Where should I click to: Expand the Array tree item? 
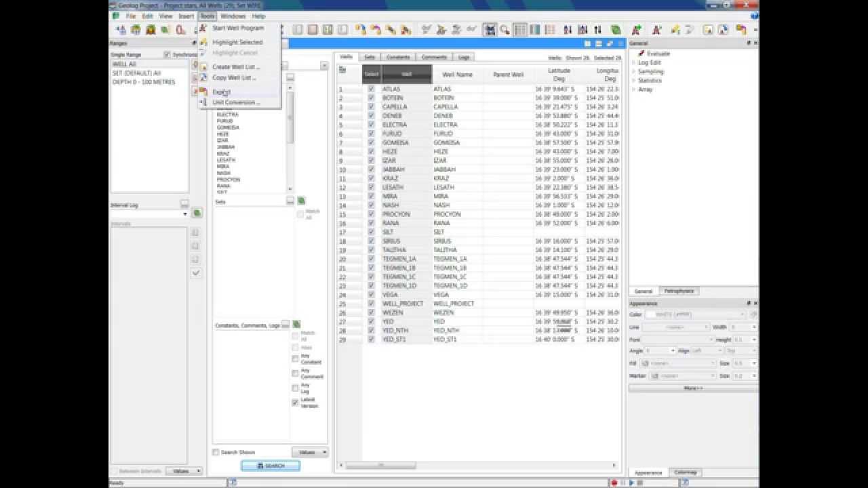click(634, 89)
